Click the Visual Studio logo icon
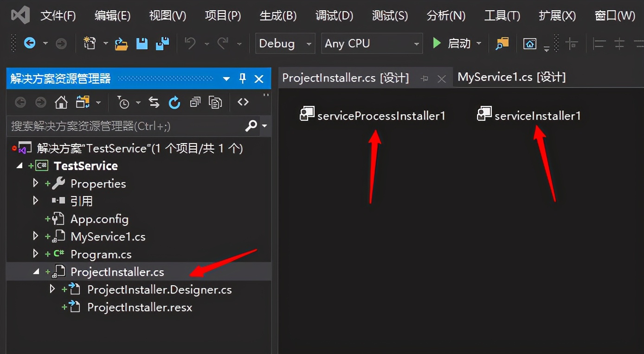Image resolution: width=644 pixels, height=354 pixels. 20,15
